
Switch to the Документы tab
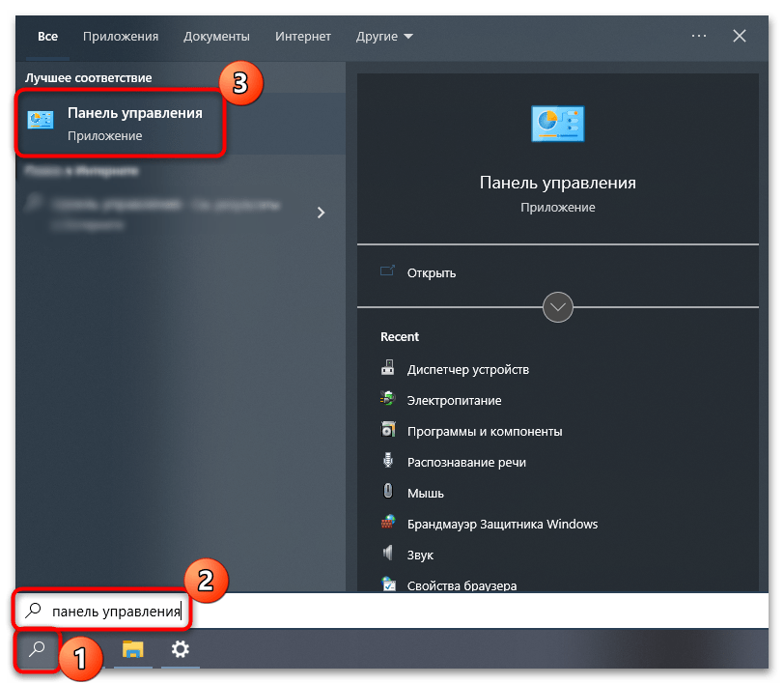(216, 37)
